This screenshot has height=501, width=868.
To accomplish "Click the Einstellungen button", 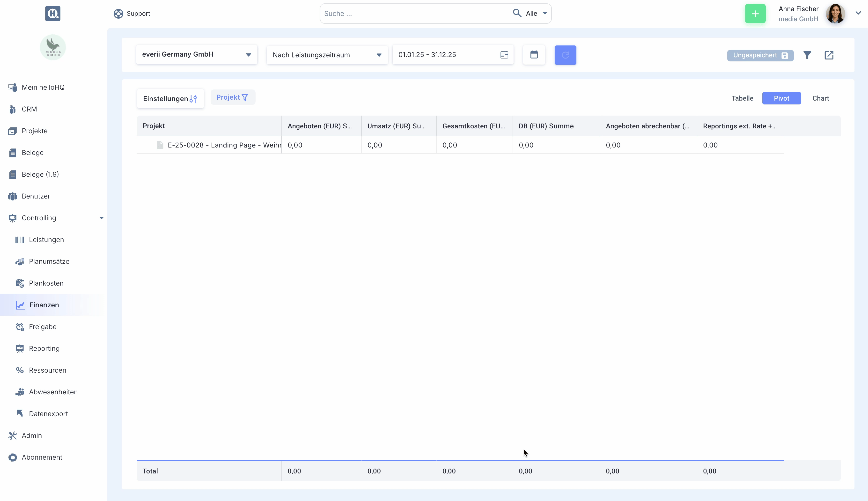I will [x=170, y=99].
